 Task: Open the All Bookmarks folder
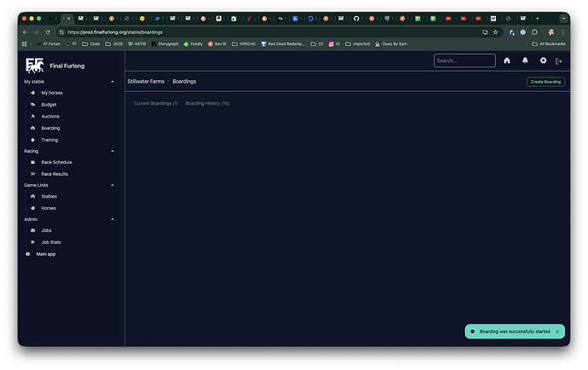click(549, 43)
